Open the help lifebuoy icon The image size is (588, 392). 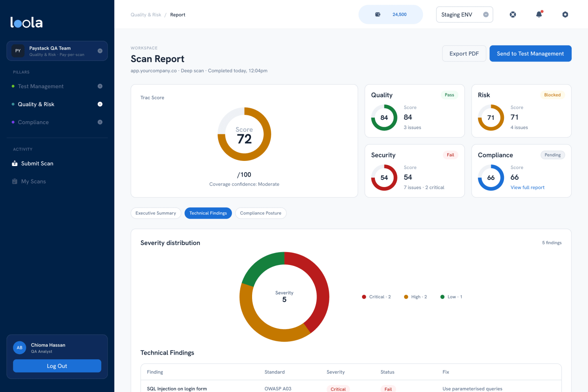(x=513, y=14)
